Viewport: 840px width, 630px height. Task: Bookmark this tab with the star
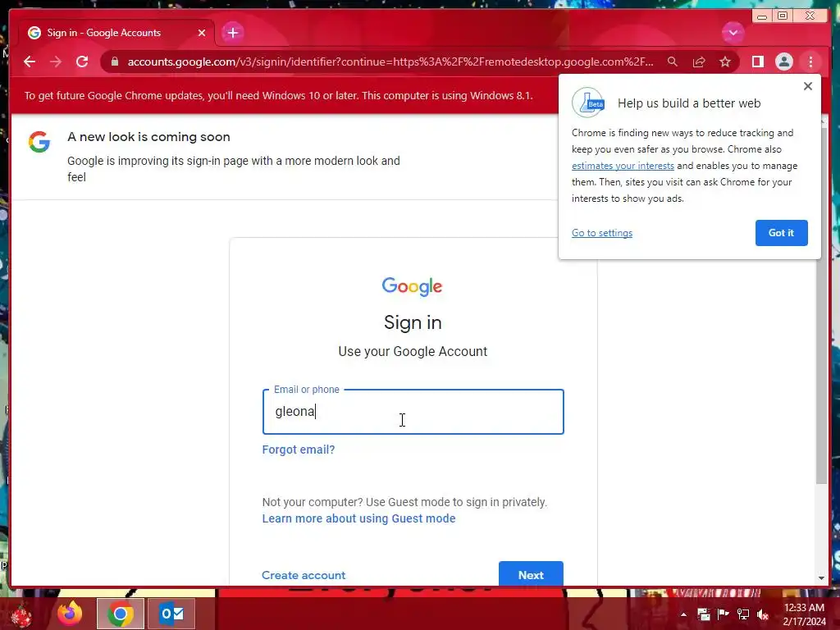(725, 62)
